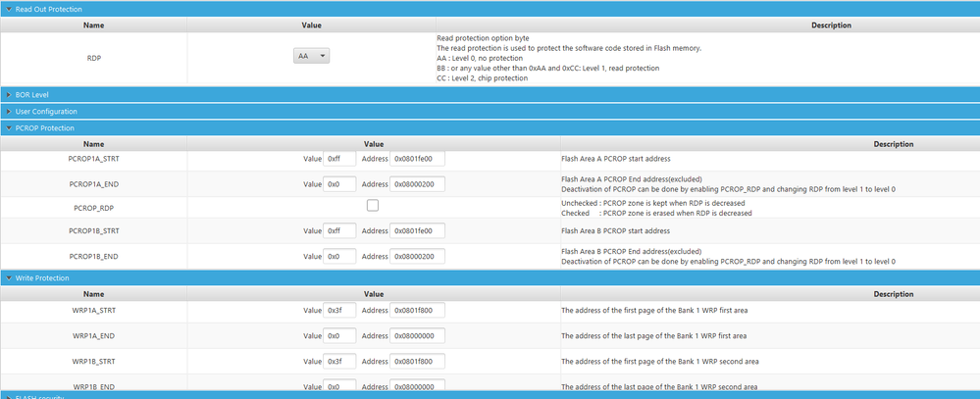Viewport: 980px width, 399px height.
Task: Edit the PCROP1B_END address field
Action: (x=417, y=257)
